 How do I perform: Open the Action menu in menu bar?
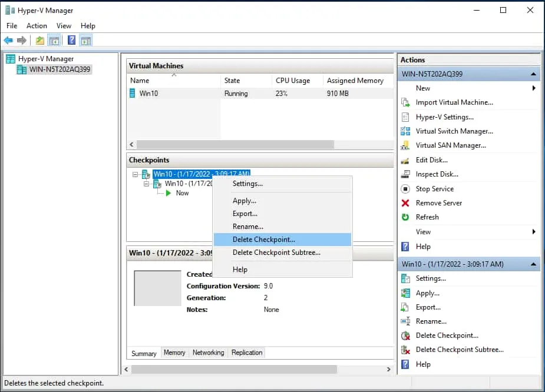click(x=37, y=26)
